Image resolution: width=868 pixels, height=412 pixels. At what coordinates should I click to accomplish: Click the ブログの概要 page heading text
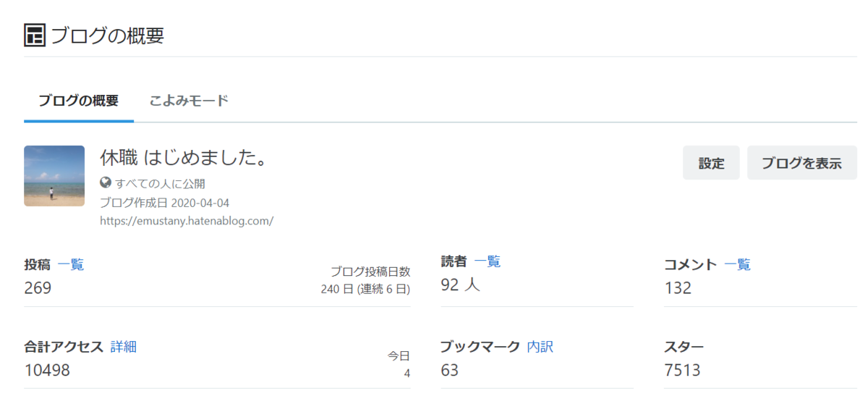[107, 35]
